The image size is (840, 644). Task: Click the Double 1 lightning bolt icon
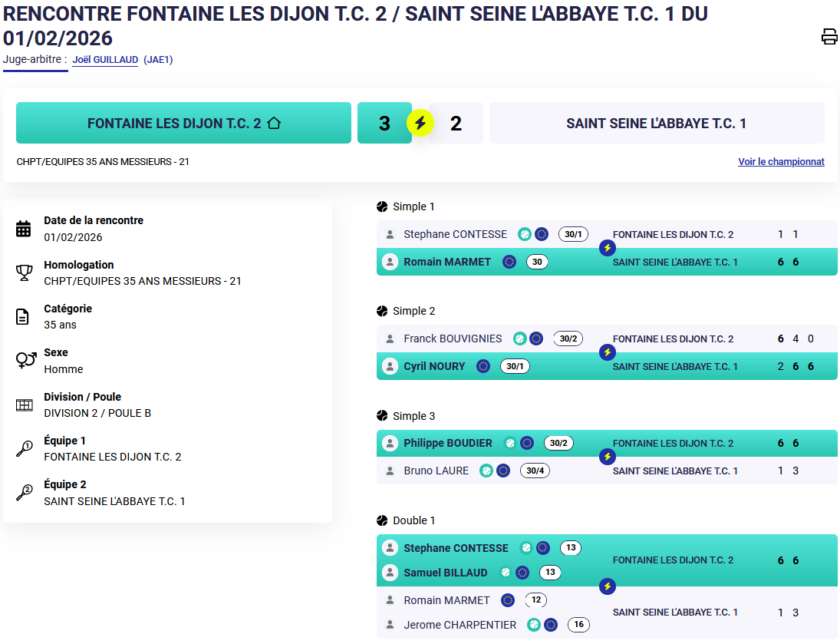608,586
